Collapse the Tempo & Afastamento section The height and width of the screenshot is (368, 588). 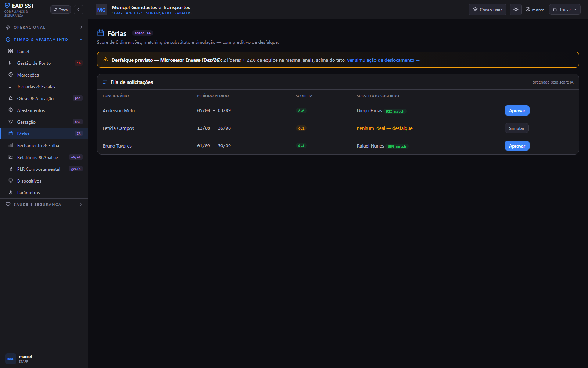(44, 39)
